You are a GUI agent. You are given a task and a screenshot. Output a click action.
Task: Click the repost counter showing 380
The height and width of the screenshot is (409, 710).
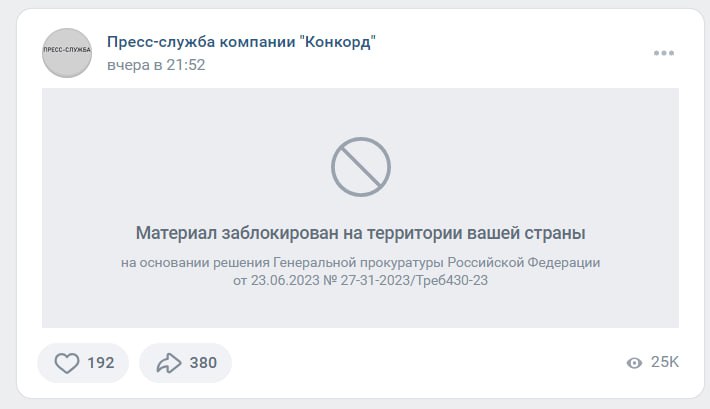click(203, 363)
